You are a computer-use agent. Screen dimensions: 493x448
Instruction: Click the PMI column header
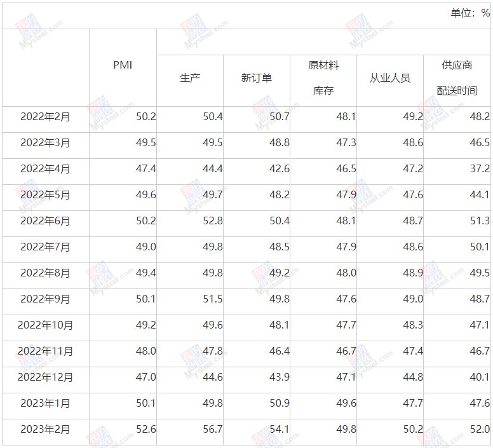123,65
